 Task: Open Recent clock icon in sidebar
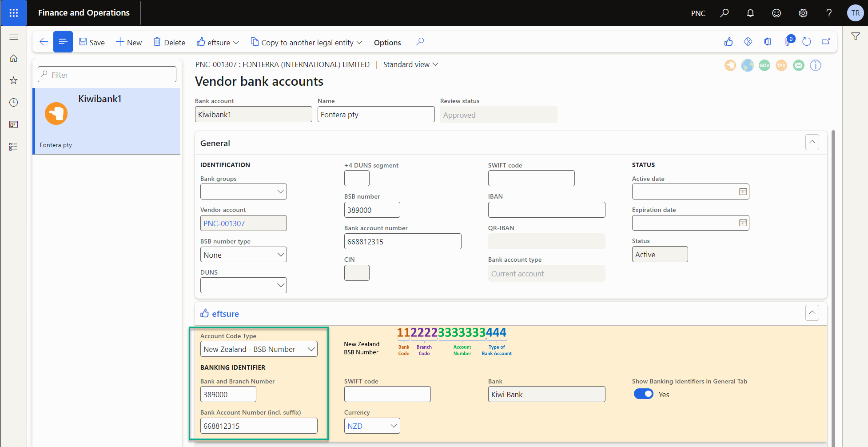(14, 102)
